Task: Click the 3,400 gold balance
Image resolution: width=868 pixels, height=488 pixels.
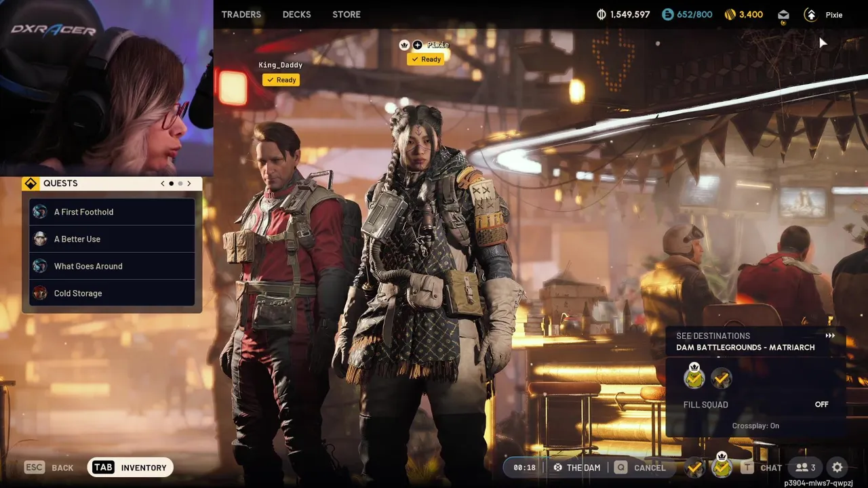Action: click(x=751, y=14)
